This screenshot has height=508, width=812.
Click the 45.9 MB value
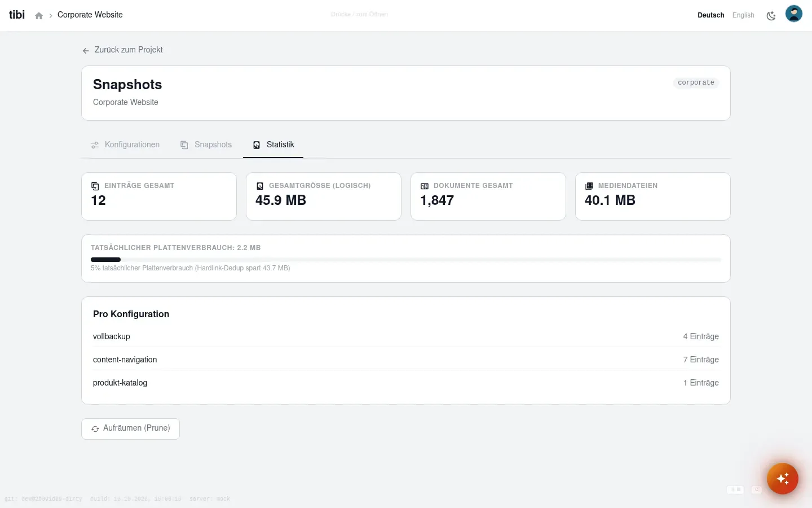click(281, 200)
